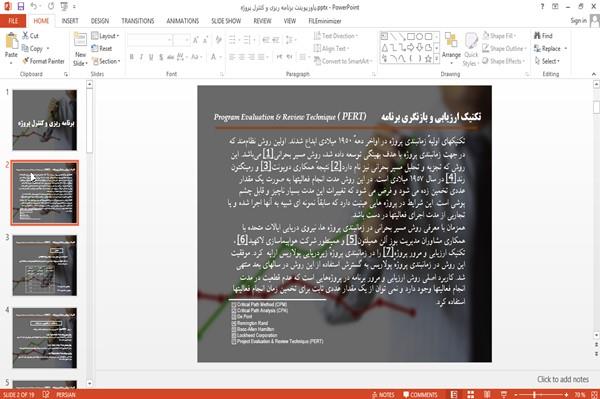Open PowerPoint Help question mark

click(x=542, y=7)
